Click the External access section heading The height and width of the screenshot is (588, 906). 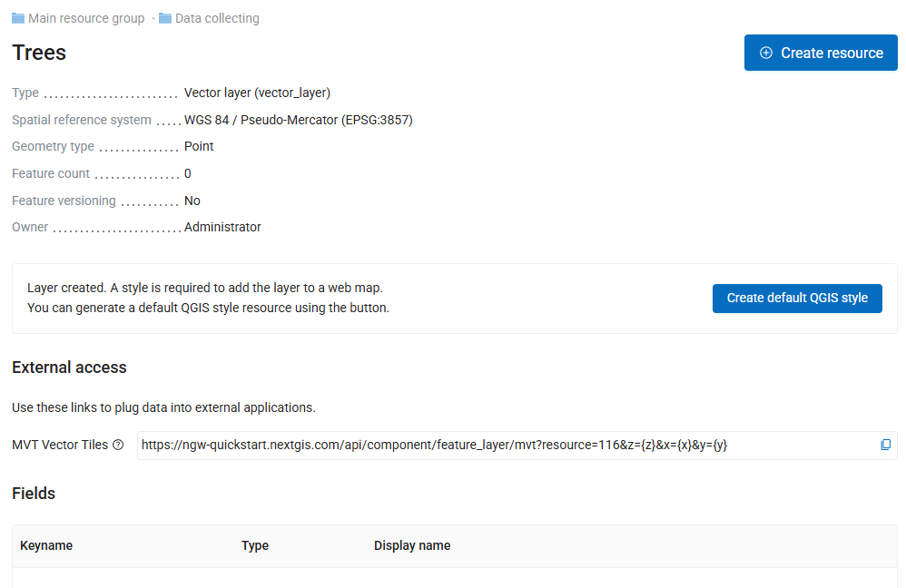coord(69,367)
